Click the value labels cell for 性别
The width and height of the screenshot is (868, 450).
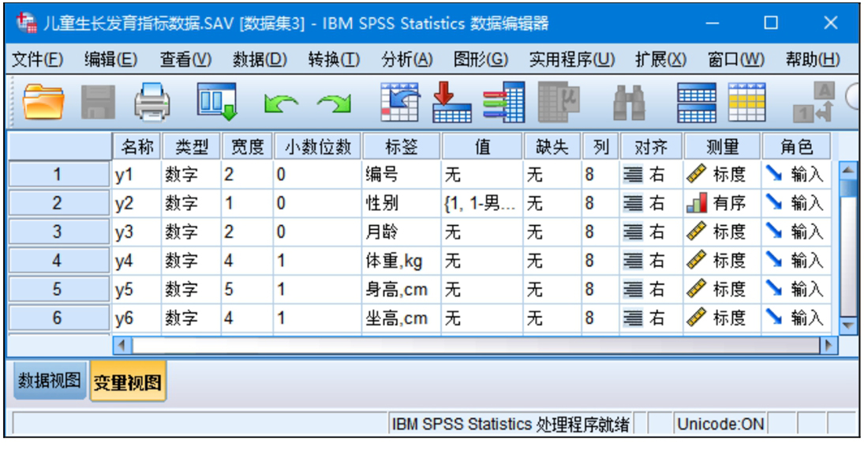(481, 204)
